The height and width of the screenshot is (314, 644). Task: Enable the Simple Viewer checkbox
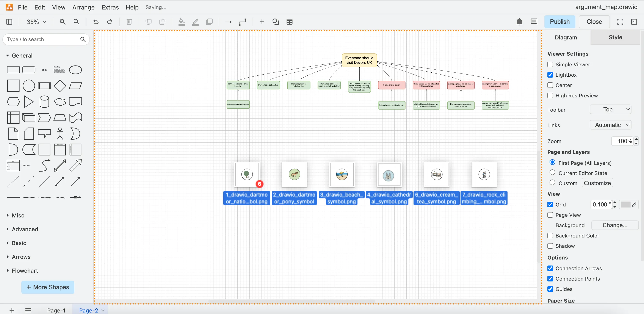[x=550, y=64]
